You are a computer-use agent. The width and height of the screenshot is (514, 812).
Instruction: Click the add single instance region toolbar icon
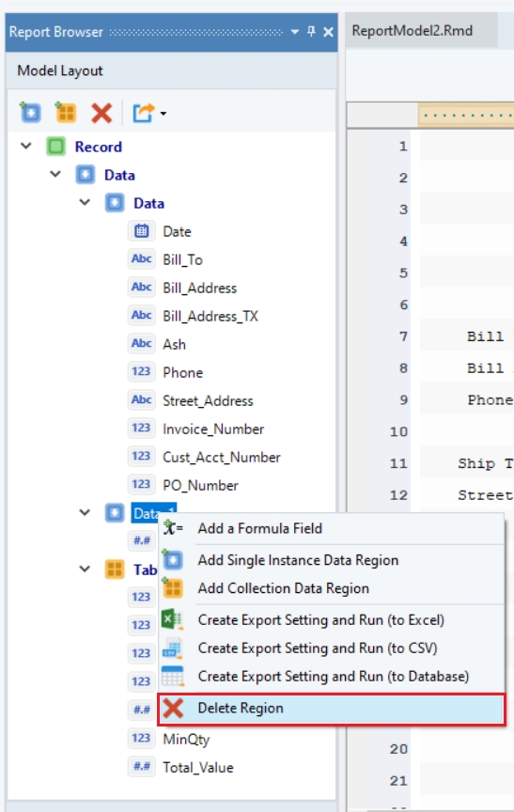tap(30, 113)
